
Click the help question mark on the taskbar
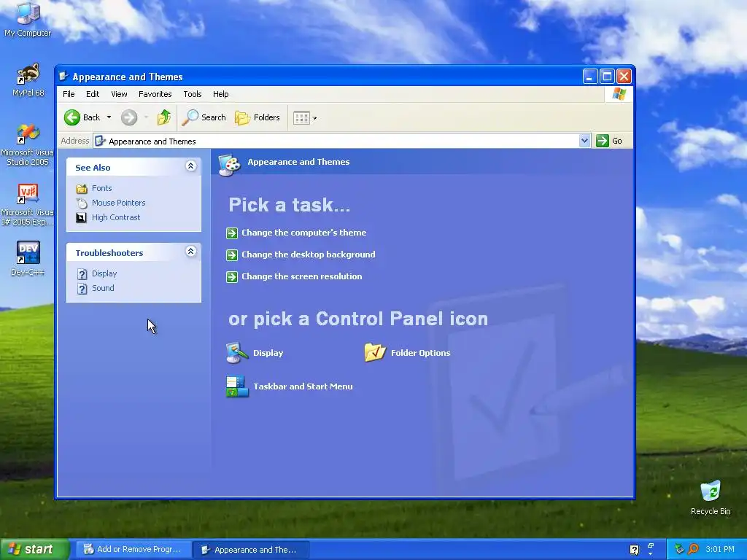tap(634, 550)
